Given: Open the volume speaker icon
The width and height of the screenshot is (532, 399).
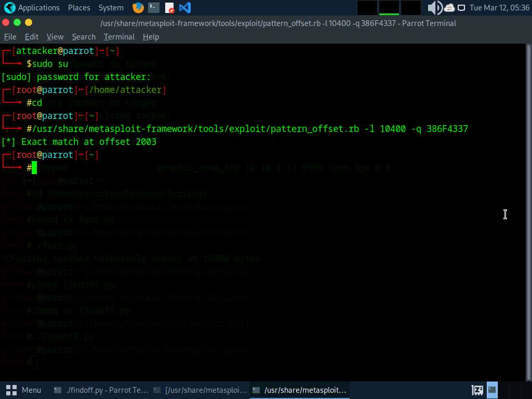Looking at the screenshot, I should click(434, 8).
